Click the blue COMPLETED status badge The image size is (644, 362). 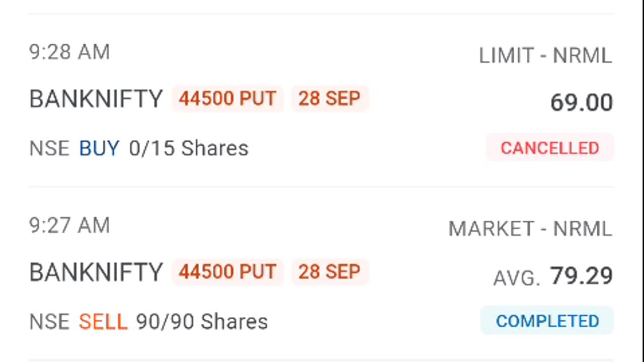tap(547, 321)
